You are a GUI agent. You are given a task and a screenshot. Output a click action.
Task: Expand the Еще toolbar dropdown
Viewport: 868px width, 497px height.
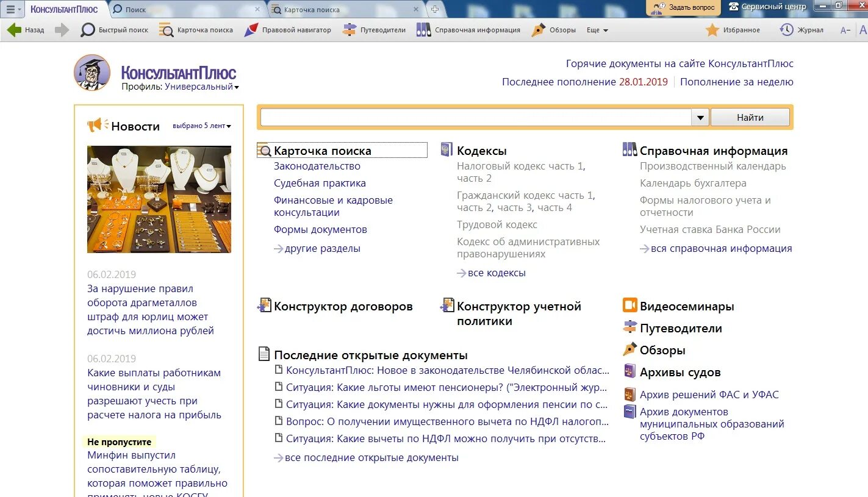(597, 30)
